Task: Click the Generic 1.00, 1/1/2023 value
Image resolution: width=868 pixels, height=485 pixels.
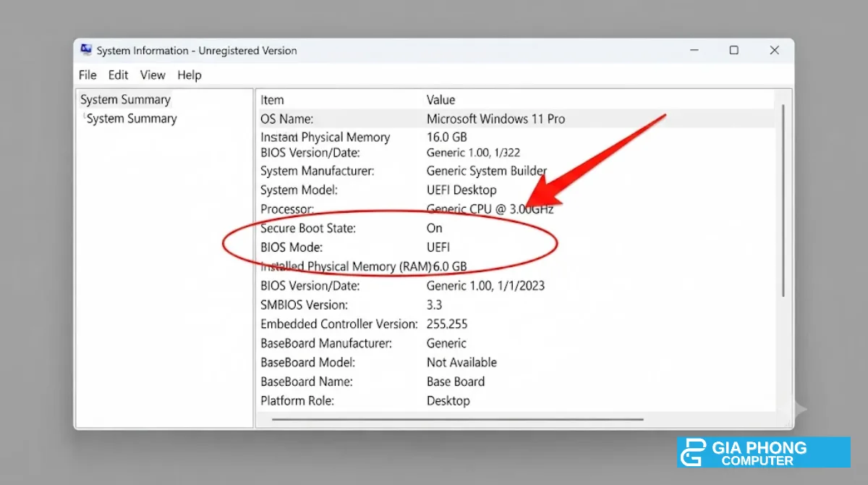Action: pos(485,286)
